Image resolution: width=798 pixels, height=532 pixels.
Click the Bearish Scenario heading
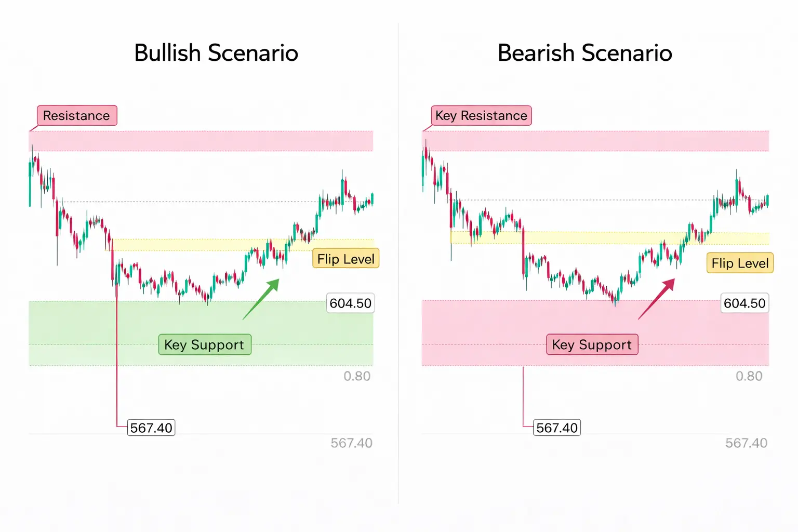(584, 53)
